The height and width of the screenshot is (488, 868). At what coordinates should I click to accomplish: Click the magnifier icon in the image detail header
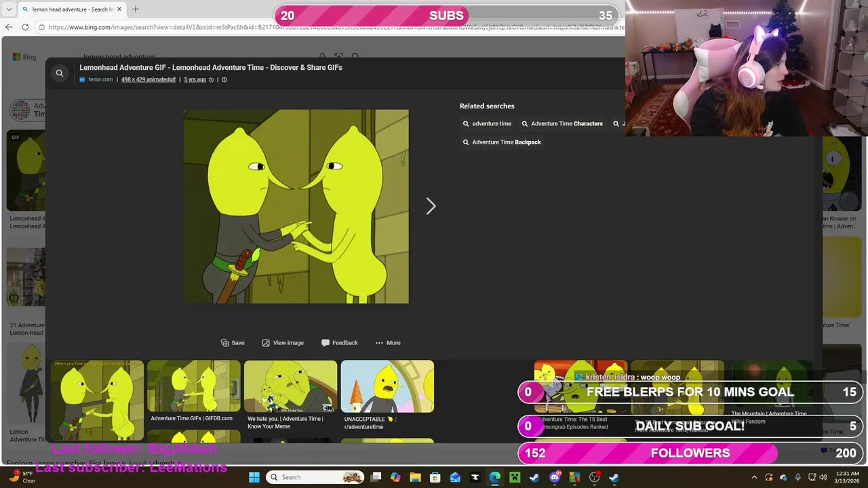coord(60,73)
